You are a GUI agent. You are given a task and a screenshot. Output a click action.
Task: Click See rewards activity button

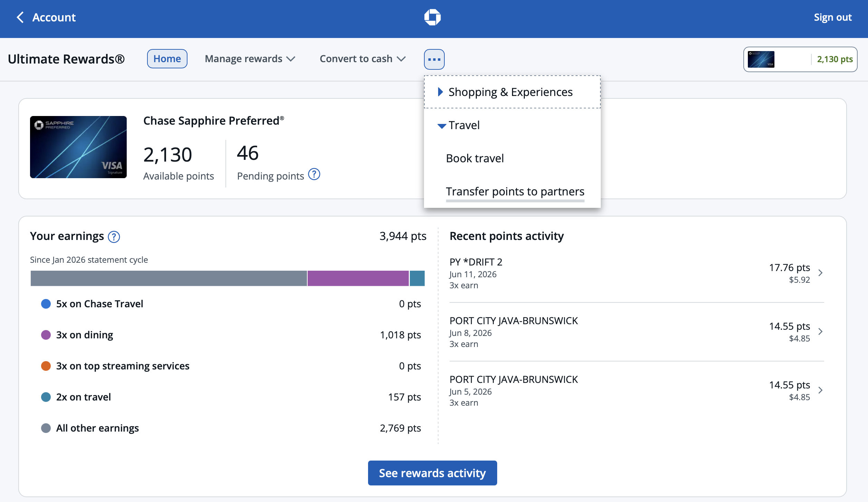coord(432,473)
